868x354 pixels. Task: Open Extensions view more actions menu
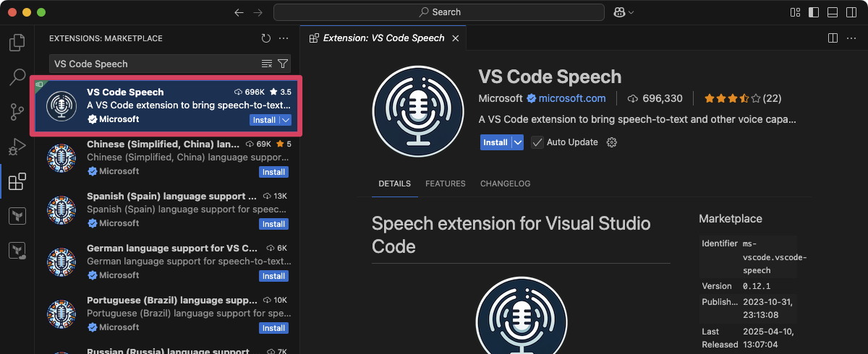point(284,38)
